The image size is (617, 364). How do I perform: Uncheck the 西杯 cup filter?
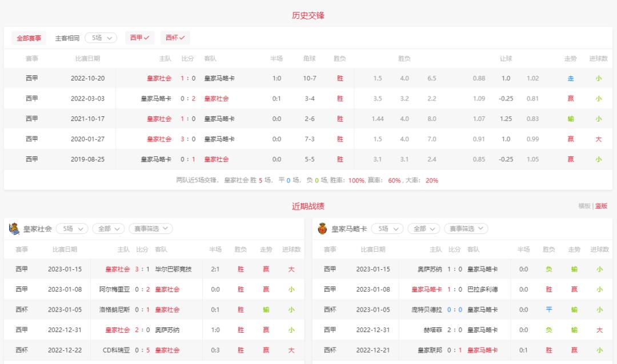[x=175, y=38]
